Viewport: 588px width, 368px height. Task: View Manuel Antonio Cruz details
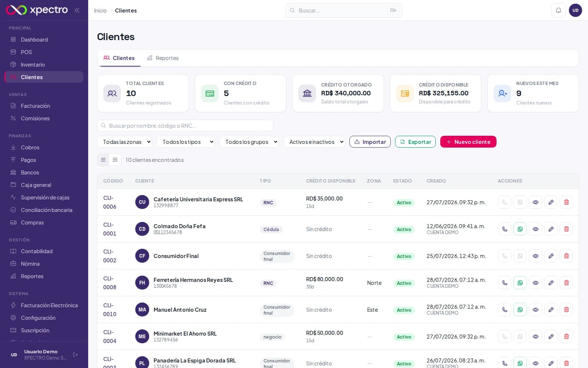(x=535, y=309)
